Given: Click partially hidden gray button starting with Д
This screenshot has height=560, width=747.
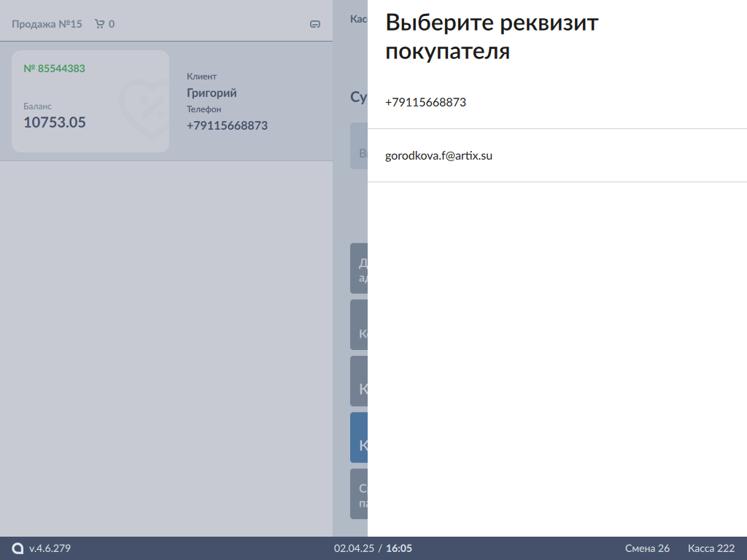Looking at the screenshot, I should pos(358,268).
